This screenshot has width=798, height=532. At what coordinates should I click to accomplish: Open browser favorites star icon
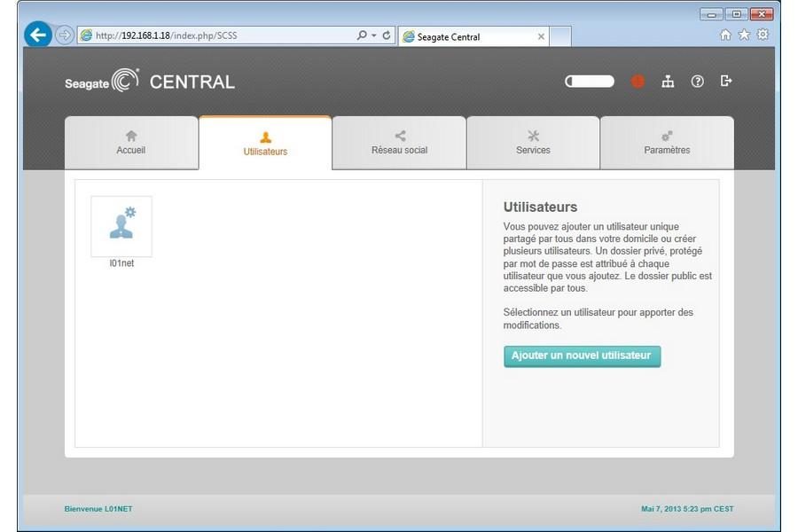(744, 35)
